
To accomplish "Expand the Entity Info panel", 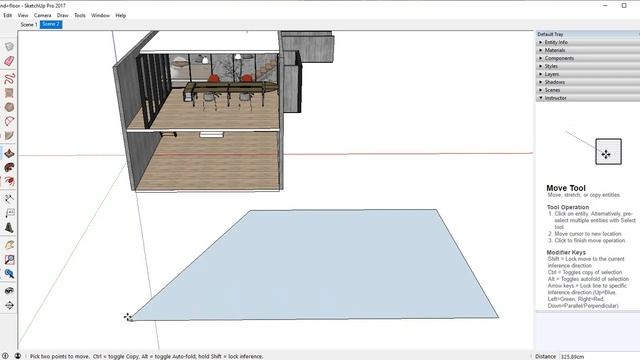I will click(588, 42).
